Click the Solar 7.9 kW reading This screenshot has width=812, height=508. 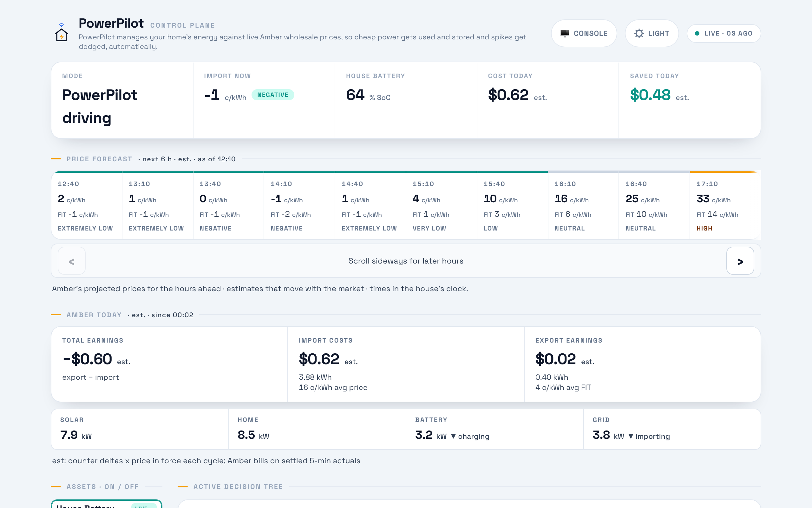(76, 435)
